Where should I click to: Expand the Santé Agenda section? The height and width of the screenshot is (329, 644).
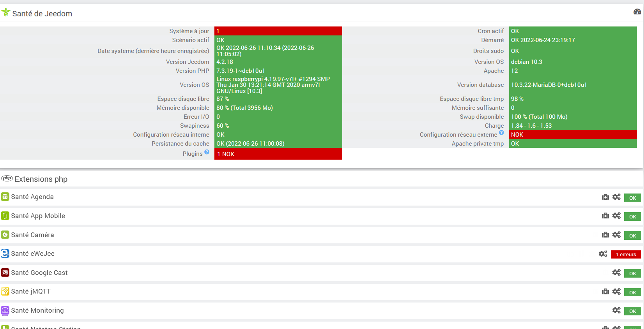32,197
